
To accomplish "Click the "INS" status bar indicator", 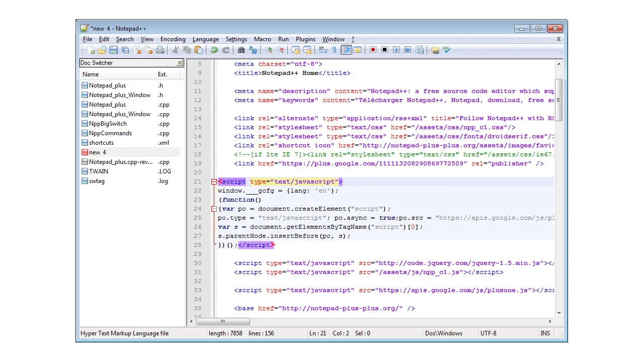I will (x=545, y=333).
